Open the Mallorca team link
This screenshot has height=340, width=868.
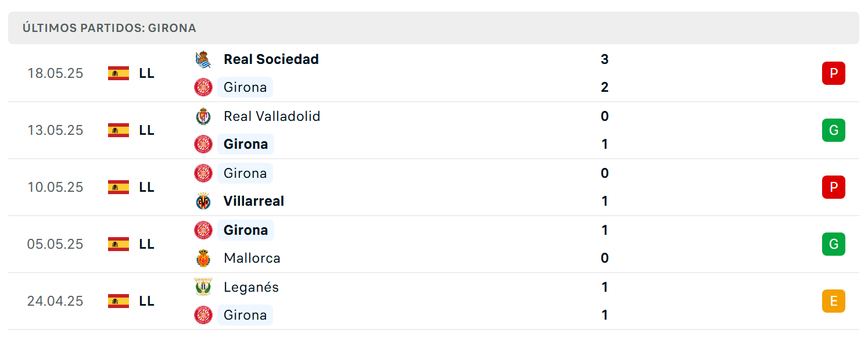[x=252, y=258]
